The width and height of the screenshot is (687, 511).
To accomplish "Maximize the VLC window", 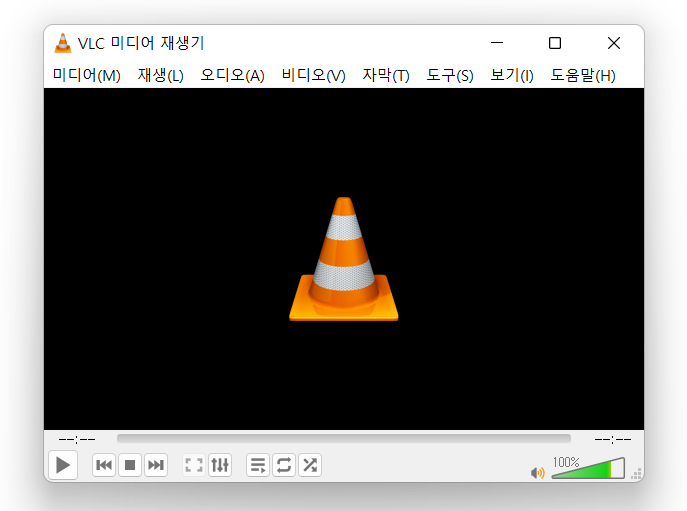I will [555, 43].
